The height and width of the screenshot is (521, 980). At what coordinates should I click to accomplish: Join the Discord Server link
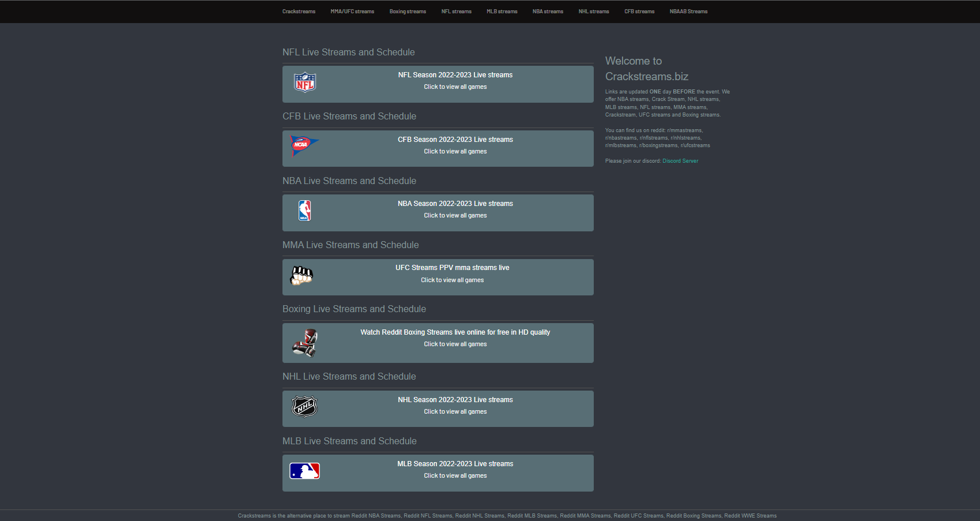(680, 161)
